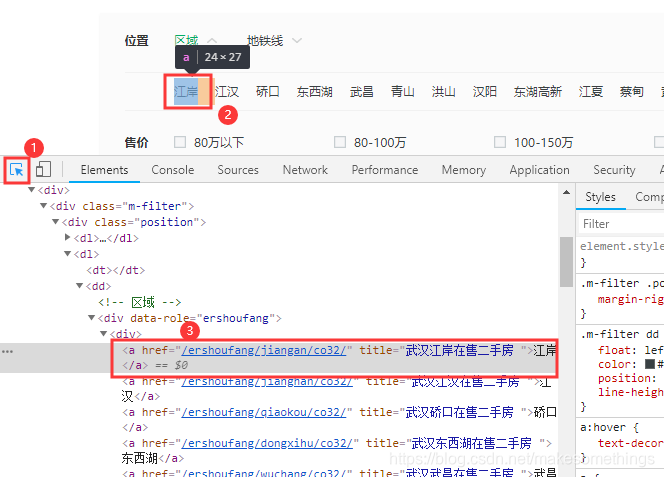
Task: Activate the element inspector picker icon
Action: click(x=17, y=170)
